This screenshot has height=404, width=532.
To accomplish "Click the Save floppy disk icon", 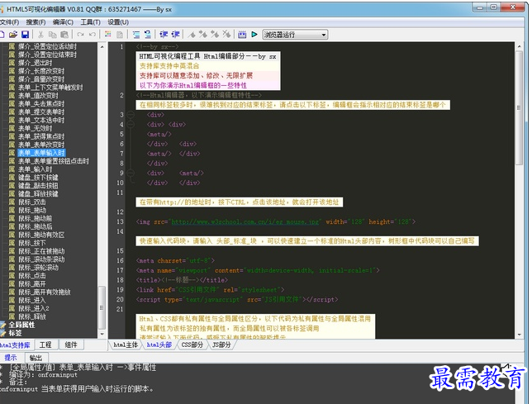I will pyautogui.click(x=25, y=34).
